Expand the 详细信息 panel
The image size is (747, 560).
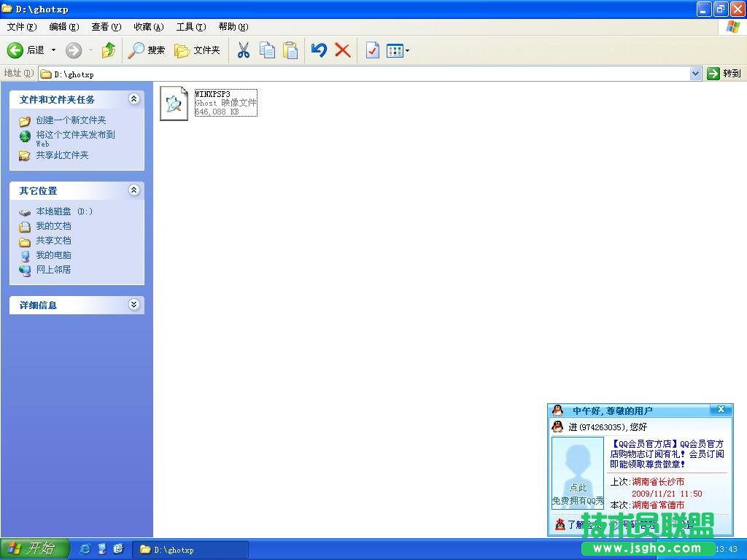134,305
